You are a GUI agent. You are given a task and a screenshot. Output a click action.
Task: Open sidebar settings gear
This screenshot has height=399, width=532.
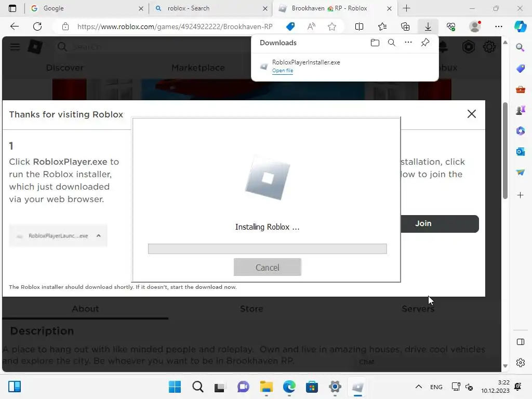pyautogui.click(x=520, y=363)
